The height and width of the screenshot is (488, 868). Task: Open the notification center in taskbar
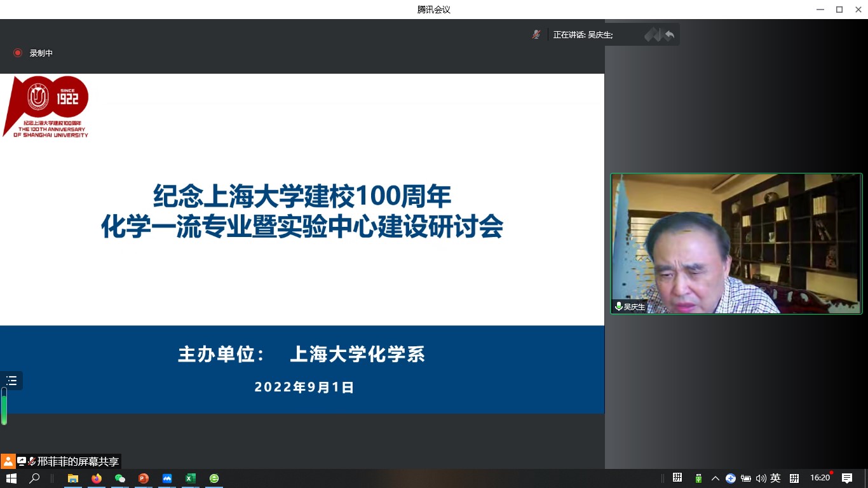(847, 478)
